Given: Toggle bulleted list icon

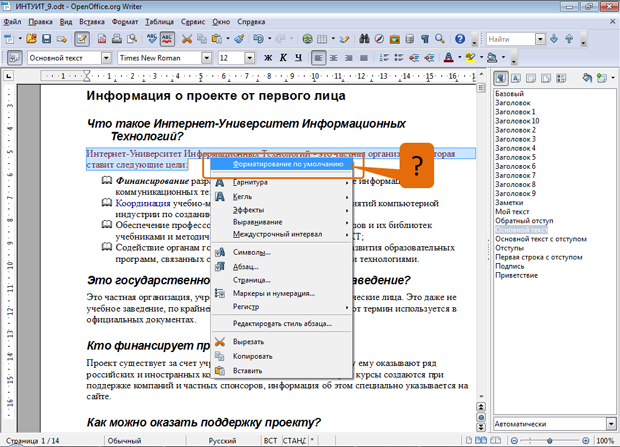Looking at the screenshot, I should tap(399, 58).
